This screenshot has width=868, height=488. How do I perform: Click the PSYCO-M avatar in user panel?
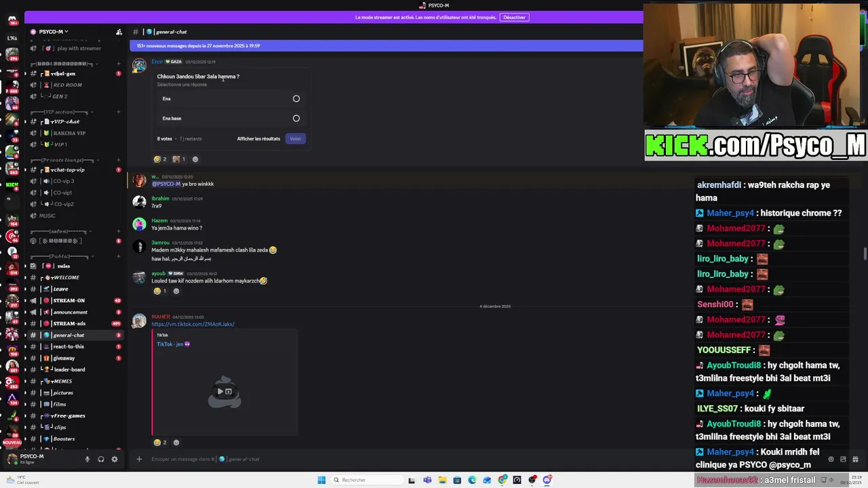pos(12,459)
